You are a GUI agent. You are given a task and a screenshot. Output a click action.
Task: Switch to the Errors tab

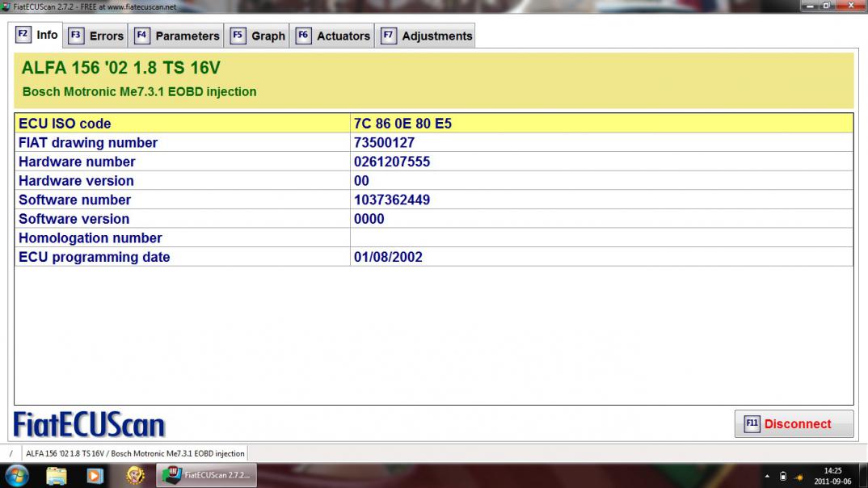(x=95, y=36)
